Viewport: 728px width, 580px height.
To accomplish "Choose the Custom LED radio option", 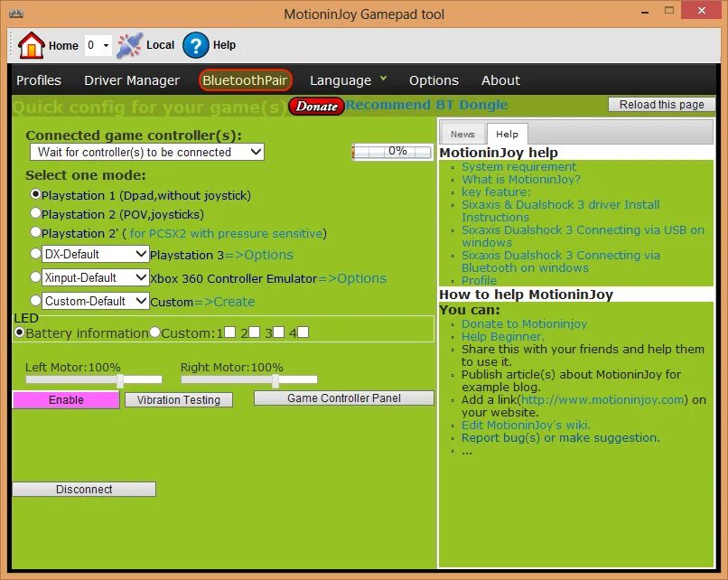I will click(154, 332).
